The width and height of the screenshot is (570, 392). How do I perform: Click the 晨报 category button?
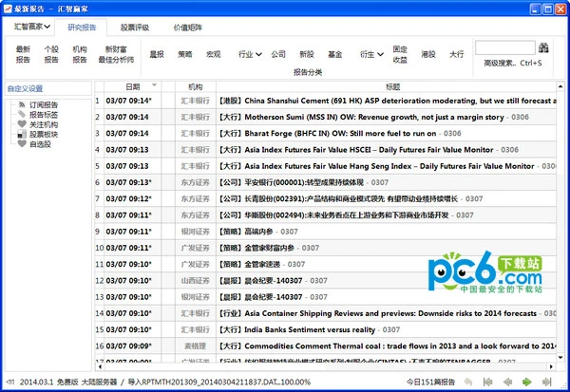(x=156, y=55)
